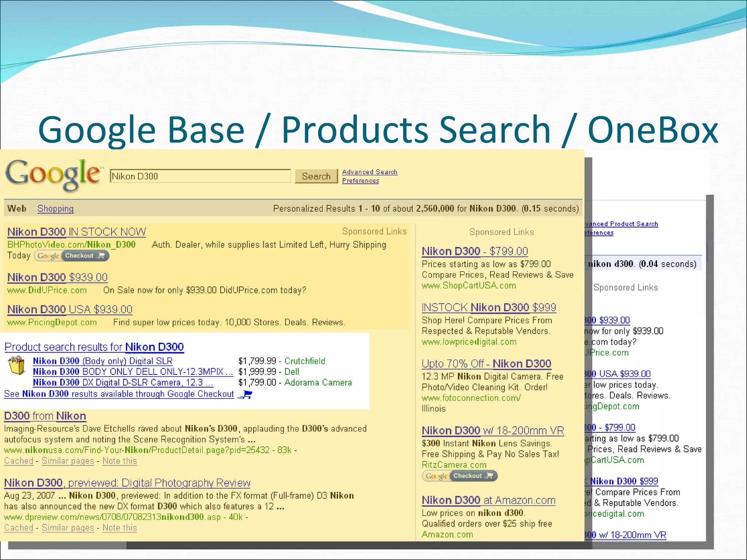Switch to the Shopping tab
Image resolution: width=747 pixels, height=560 pixels.
coord(55,209)
